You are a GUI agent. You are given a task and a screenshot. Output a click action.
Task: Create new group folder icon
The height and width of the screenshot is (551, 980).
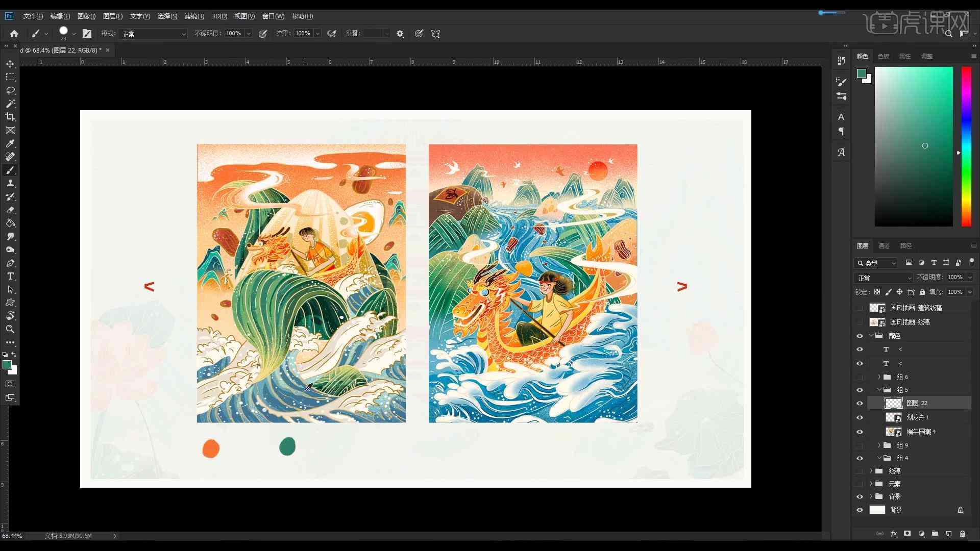(x=935, y=534)
